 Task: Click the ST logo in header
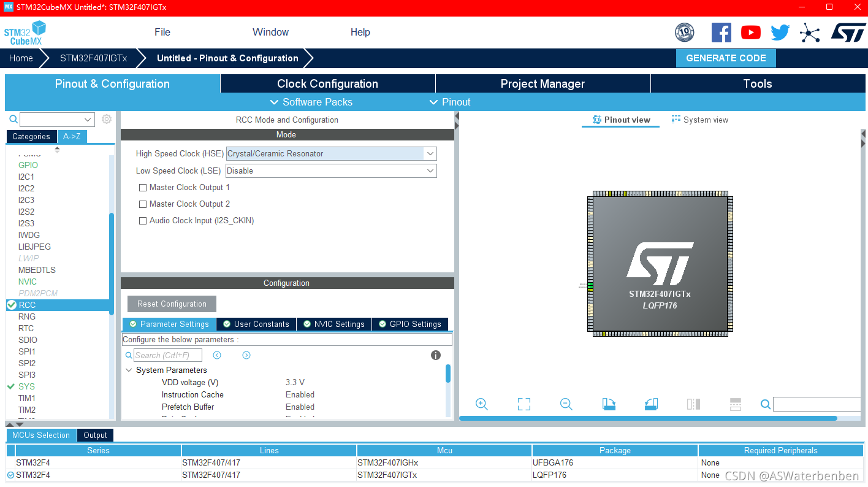coord(848,33)
